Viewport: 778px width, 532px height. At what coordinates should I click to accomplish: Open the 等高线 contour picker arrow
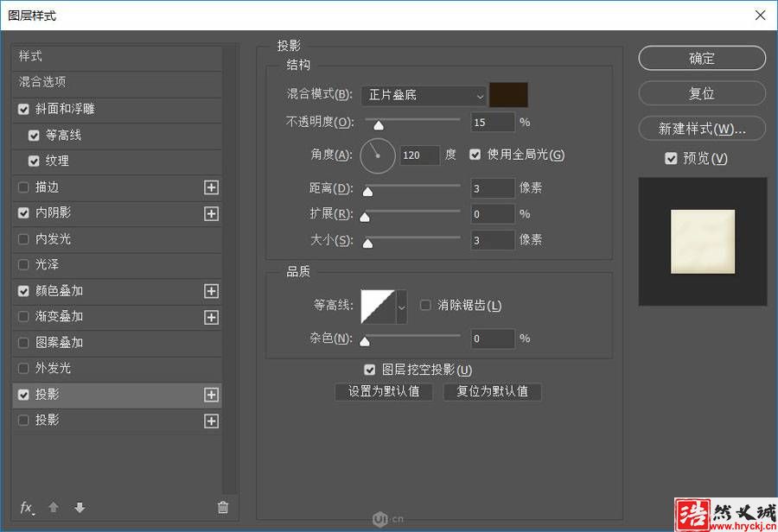point(401,307)
